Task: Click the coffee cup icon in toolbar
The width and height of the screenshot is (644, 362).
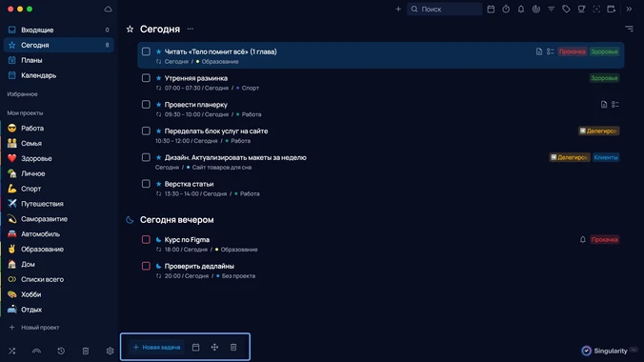Action: 581,9
